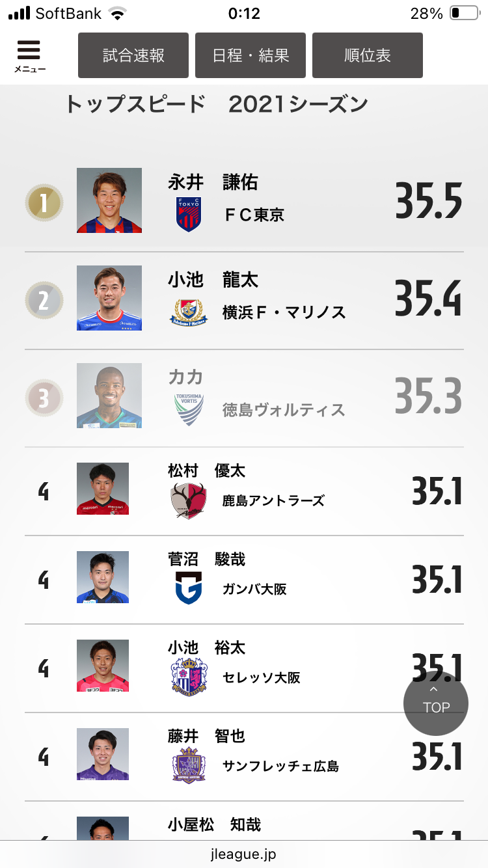The width and height of the screenshot is (488, 868).
Task: Tap the 徳島ヴォルティス club logo
Action: click(x=189, y=409)
